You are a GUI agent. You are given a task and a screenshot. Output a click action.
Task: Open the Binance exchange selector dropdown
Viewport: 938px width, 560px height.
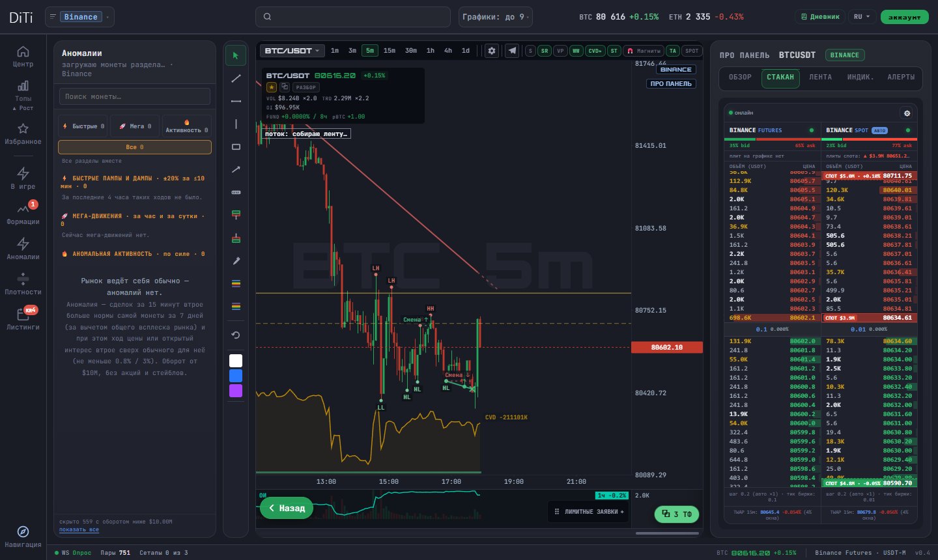79,17
